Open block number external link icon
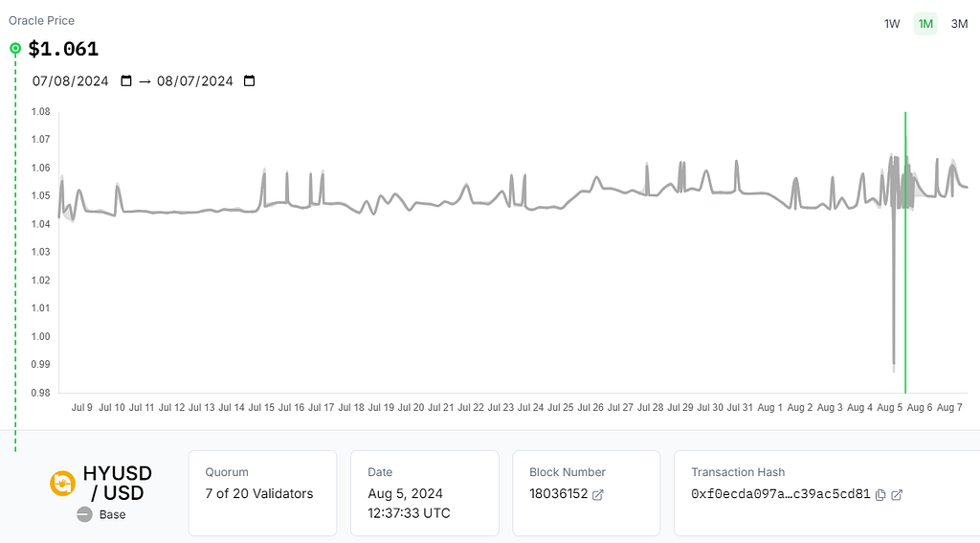 598,495
